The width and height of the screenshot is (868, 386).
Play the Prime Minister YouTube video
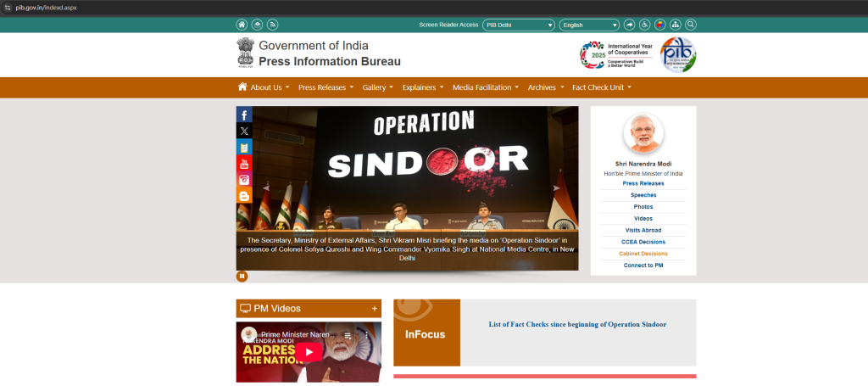[x=308, y=352]
